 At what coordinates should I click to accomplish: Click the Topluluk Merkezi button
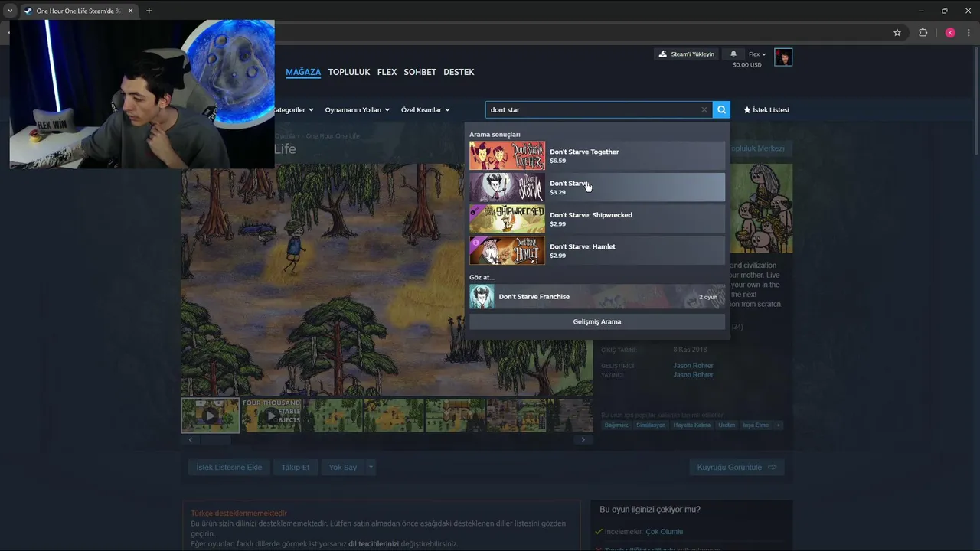[758, 148]
